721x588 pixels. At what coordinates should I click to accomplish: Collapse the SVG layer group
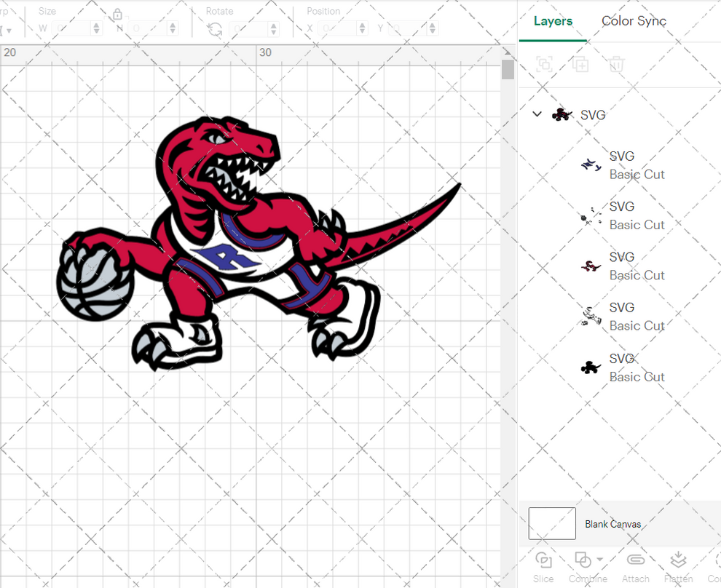click(x=537, y=114)
